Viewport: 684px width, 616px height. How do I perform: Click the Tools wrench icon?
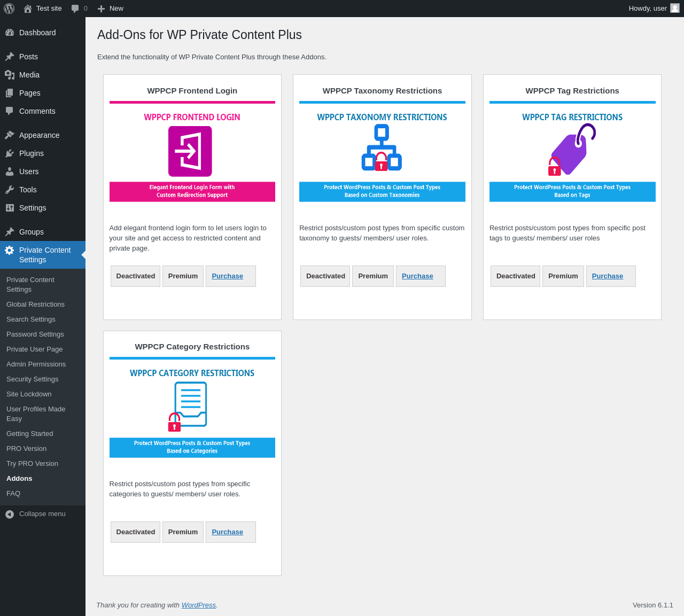click(10, 190)
